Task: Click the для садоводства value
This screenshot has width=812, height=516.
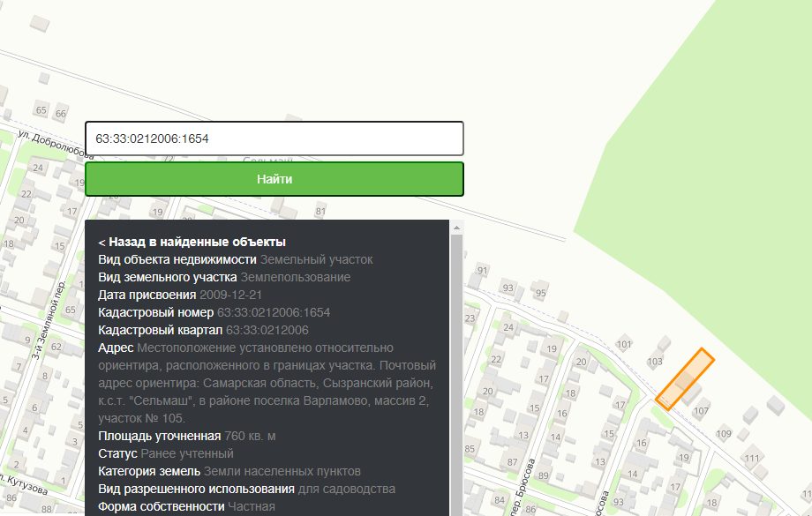Action: click(x=347, y=489)
